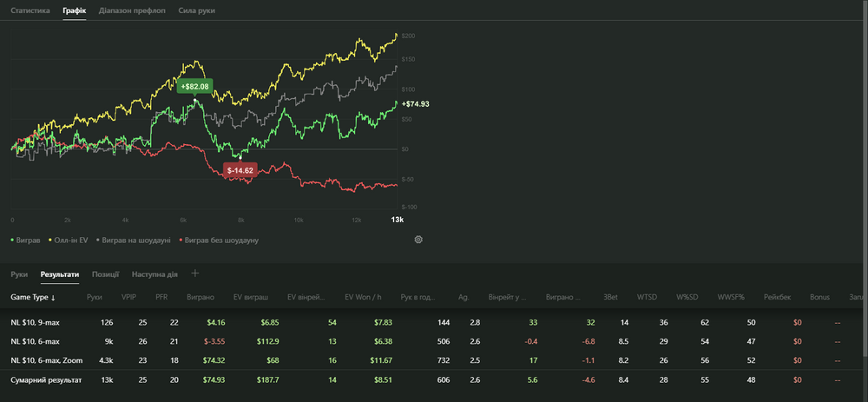Viewport: 868px width, 402px height.
Task: Select the NL $10, 6-max, Zoom row
Action: pos(52,360)
